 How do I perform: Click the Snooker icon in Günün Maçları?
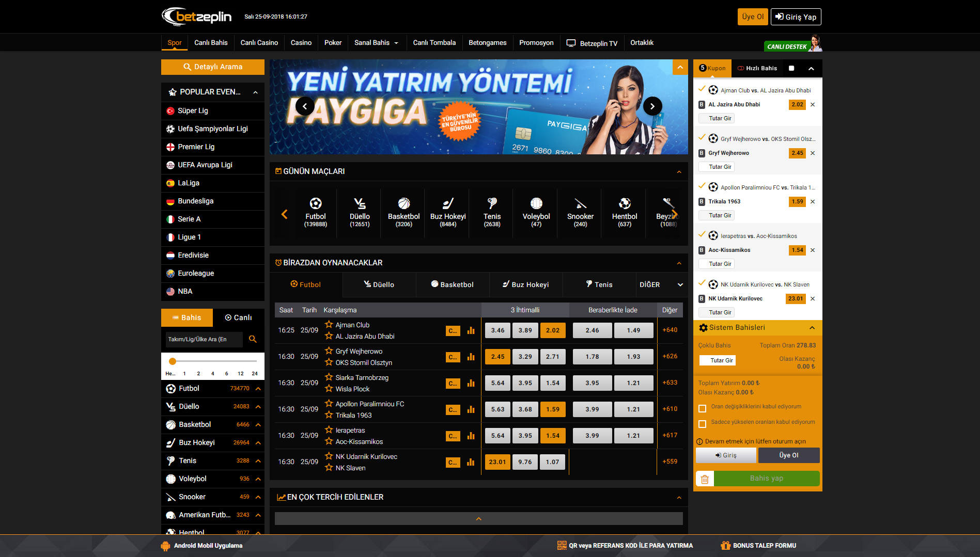tap(580, 204)
